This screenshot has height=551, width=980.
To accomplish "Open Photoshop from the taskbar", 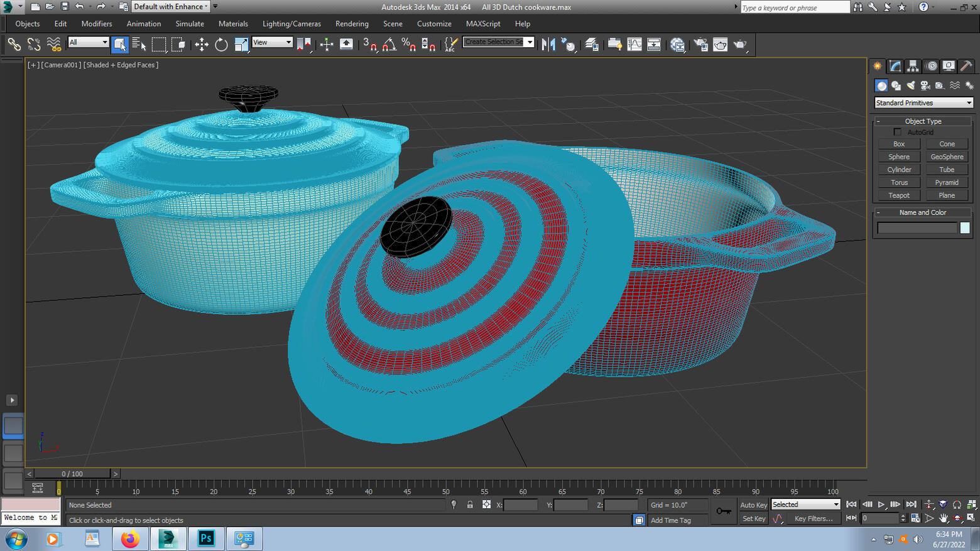I will pyautogui.click(x=206, y=539).
